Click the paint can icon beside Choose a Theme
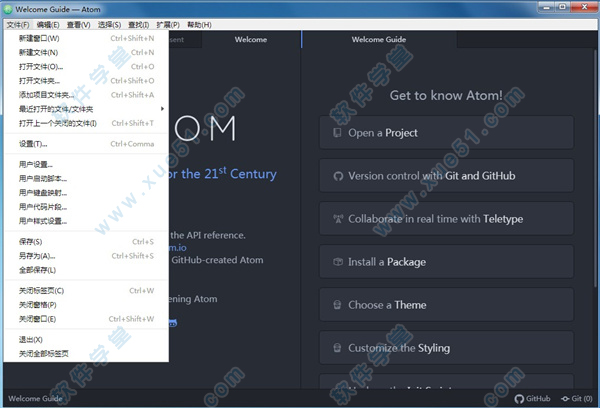 point(337,305)
